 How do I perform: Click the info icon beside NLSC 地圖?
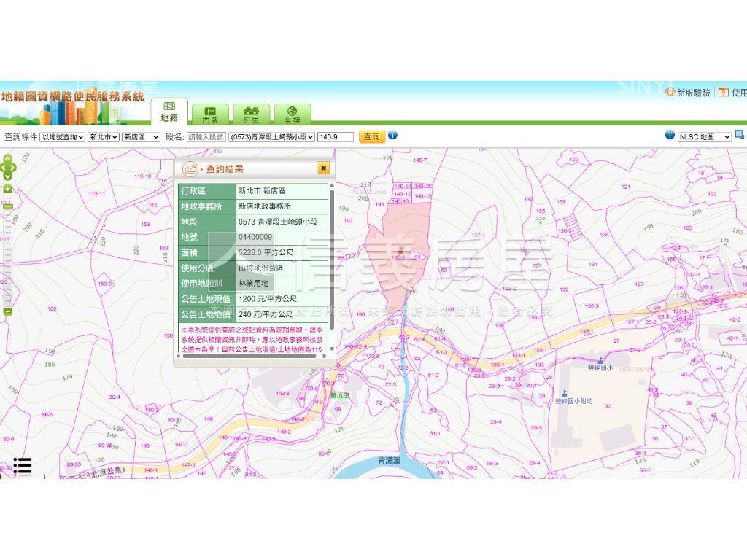tap(670, 135)
